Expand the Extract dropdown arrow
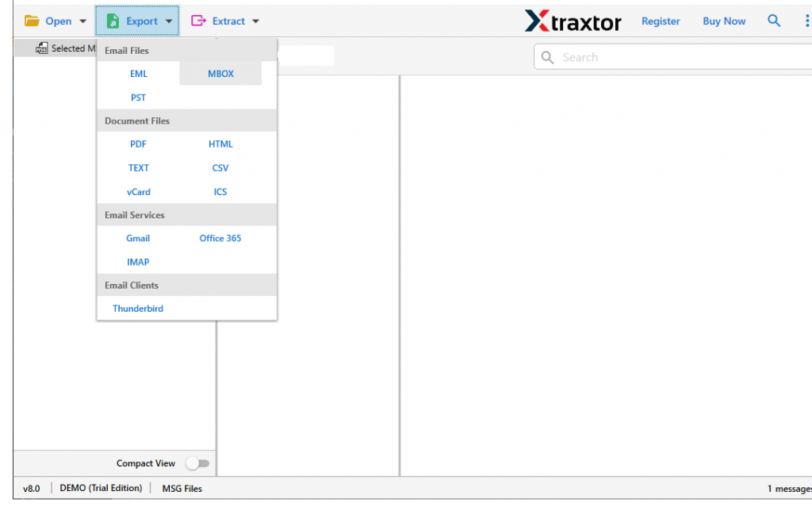 [255, 21]
